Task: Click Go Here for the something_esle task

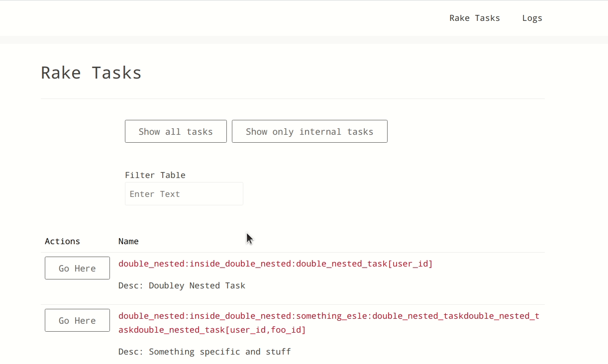Action: coord(77,320)
